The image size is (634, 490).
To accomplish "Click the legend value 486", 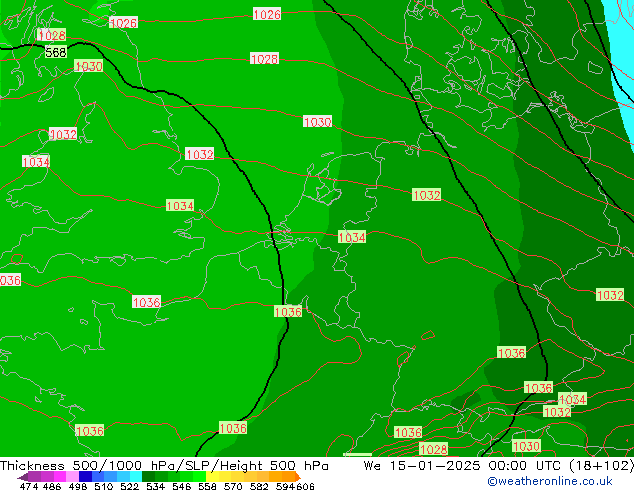I will click(52, 486).
